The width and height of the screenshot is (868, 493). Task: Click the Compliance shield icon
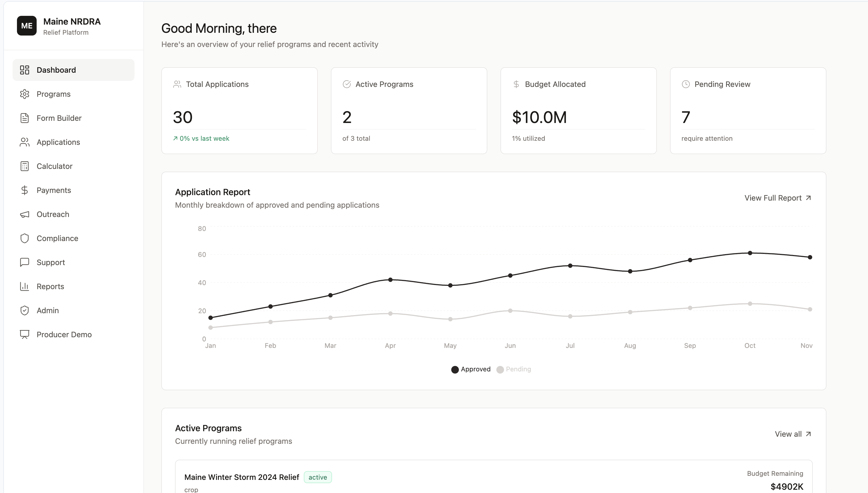[24, 238]
